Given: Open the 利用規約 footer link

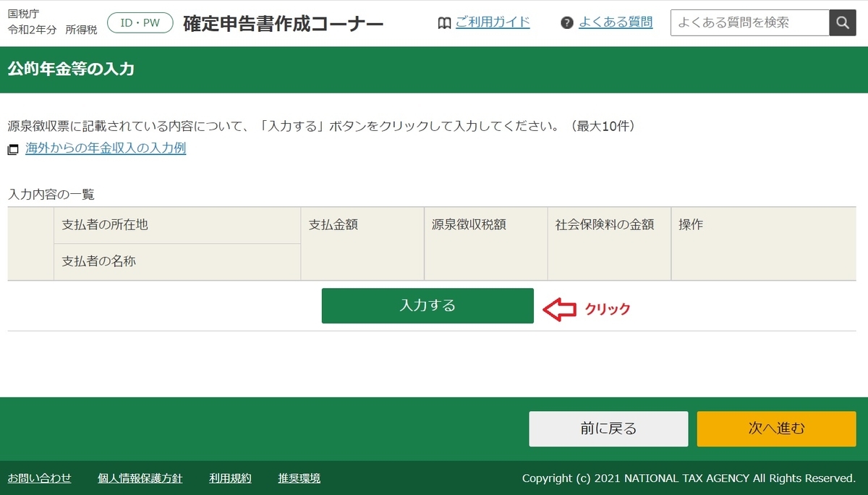Looking at the screenshot, I should click(229, 478).
